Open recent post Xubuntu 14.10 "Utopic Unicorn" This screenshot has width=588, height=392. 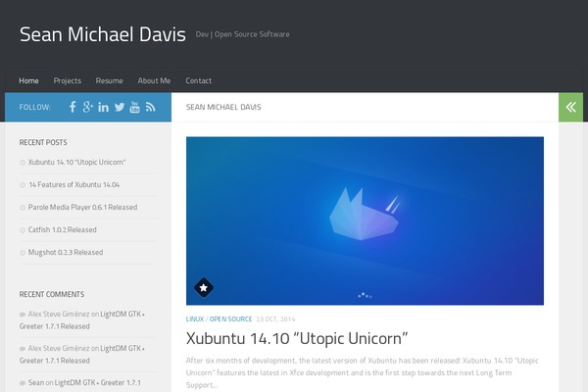coord(76,162)
